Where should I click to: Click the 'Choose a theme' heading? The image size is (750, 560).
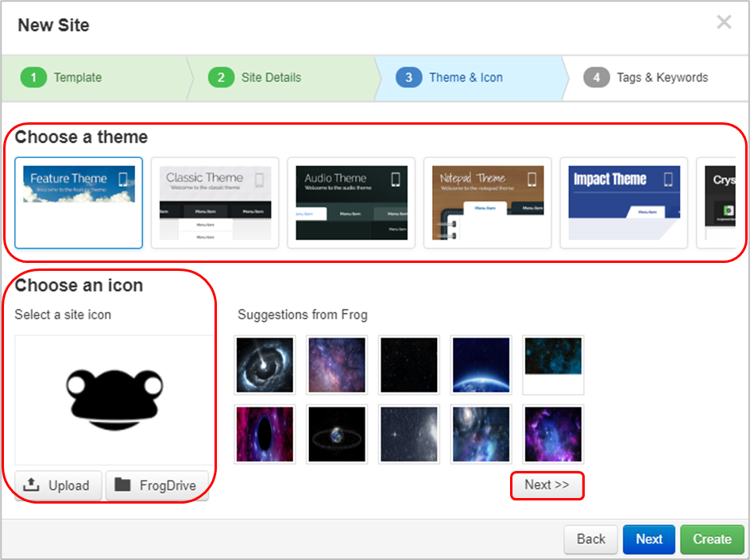(81, 137)
